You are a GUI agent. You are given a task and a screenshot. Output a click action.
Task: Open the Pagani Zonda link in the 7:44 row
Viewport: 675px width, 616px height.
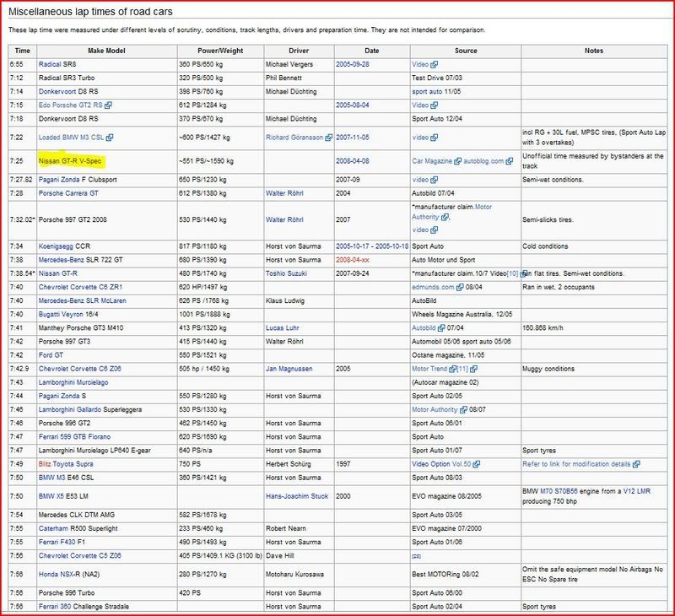(59, 396)
